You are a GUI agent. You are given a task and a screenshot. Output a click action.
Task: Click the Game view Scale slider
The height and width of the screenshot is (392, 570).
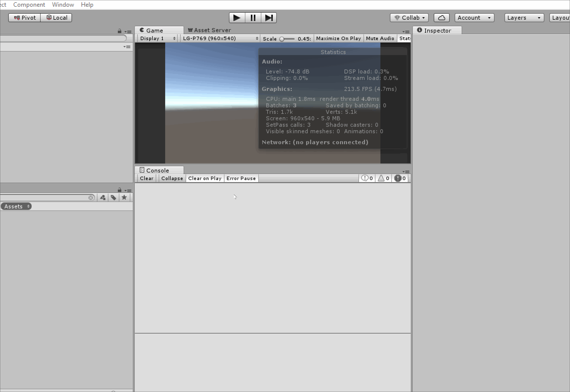coord(287,39)
